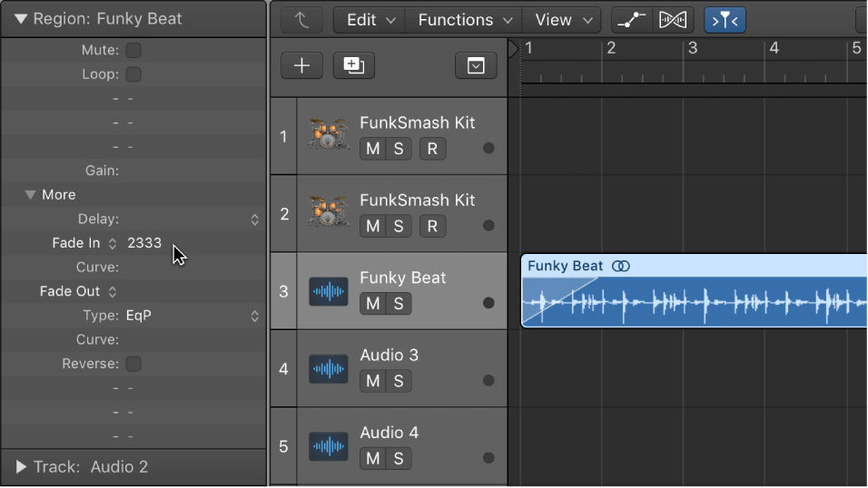Expand the Track: Audio 2 section
868x488 pixels.
coord(21,467)
